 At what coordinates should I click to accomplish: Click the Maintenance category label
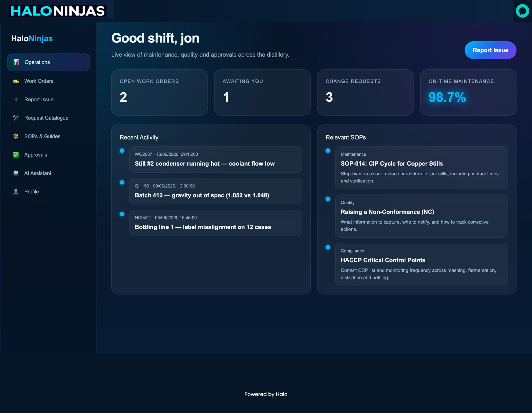coord(353,154)
